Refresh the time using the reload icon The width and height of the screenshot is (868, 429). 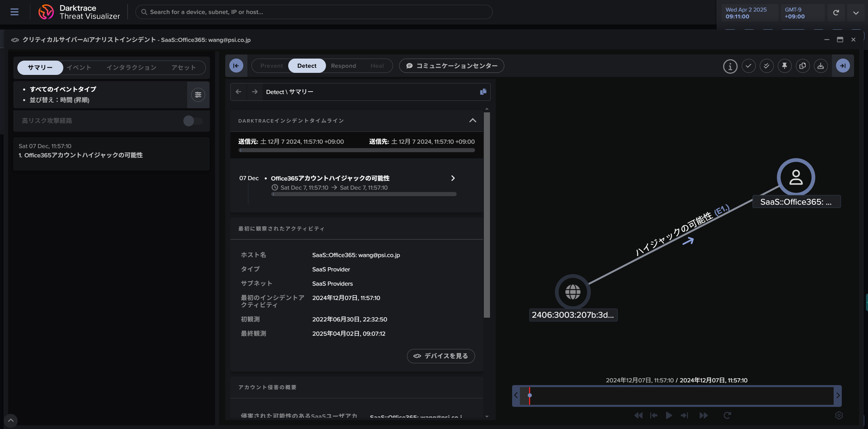836,13
